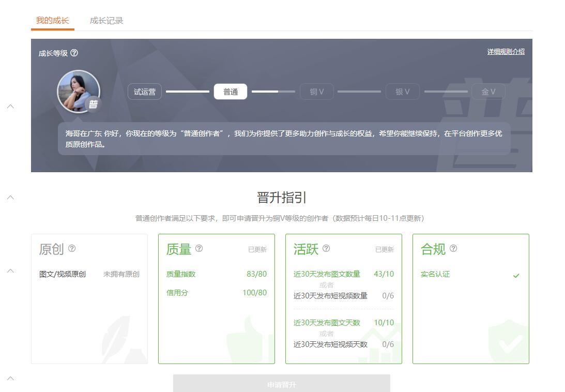Click the 铜V level node
The height and width of the screenshot is (392, 565).
[x=316, y=91]
